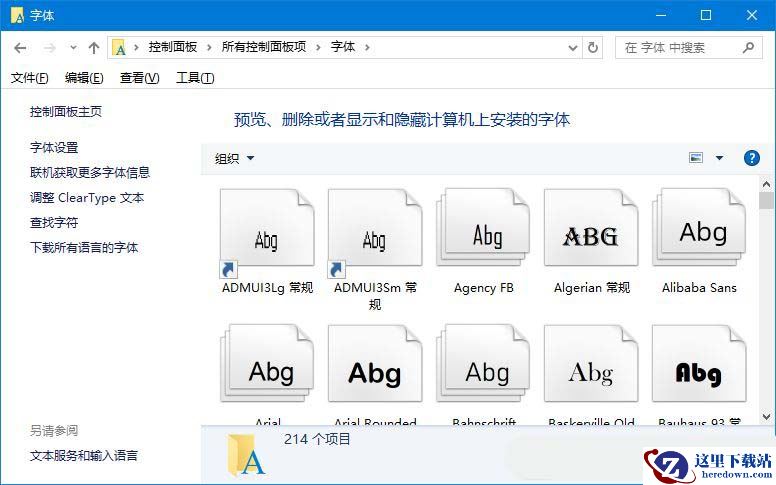Click the font folder icon in details pane
The height and width of the screenshot is (485, 776).
click(x=246, y=454)
